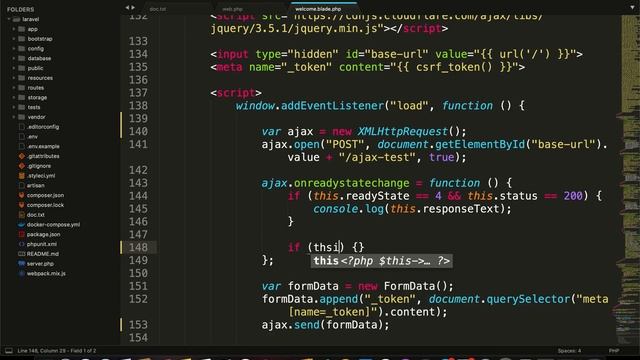
Task: Click the package.json npm icon
Action: click(22, 234)
